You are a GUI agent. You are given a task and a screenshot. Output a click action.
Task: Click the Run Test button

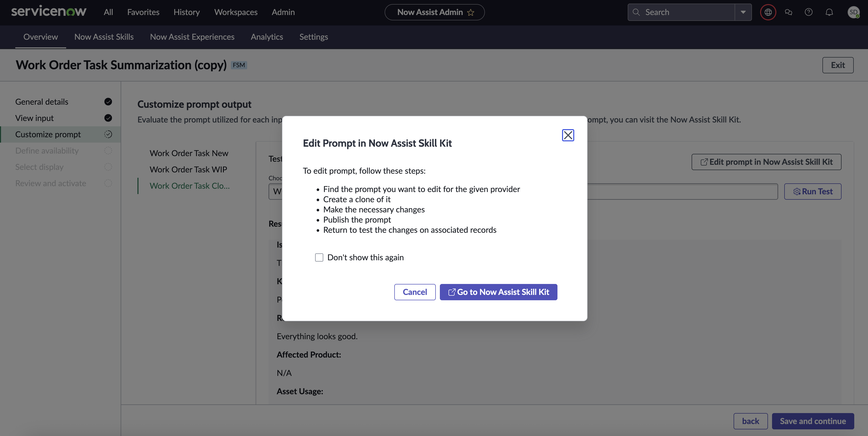(x=813, y=192)
